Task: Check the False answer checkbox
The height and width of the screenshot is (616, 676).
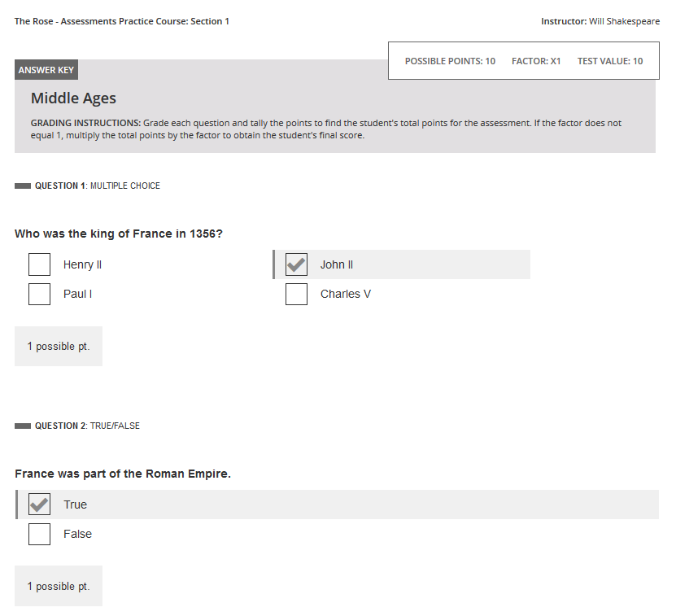Action: (x=39, y=534)
